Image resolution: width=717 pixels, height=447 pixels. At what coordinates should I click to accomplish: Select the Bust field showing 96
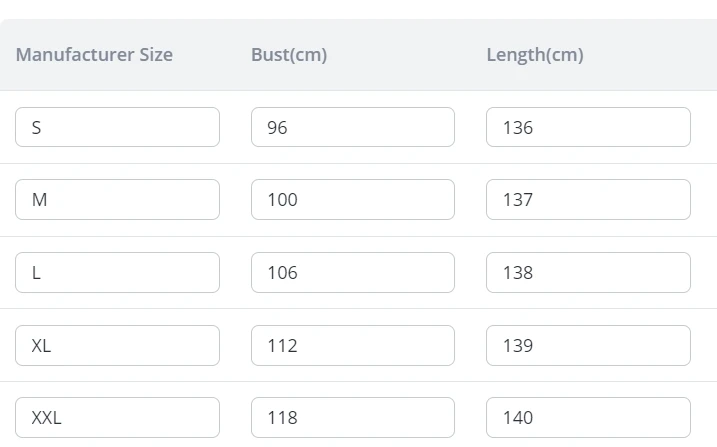coord(352,127)
